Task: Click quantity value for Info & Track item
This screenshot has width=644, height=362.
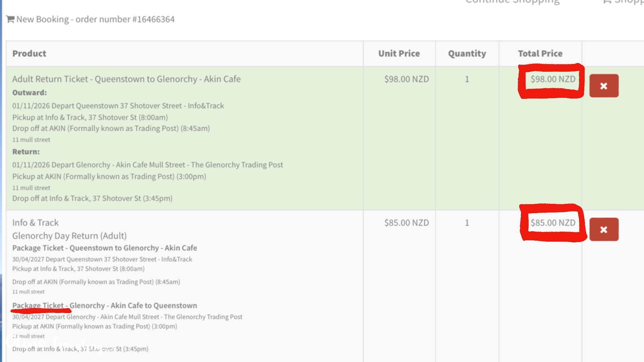Action: click(467, 223)
